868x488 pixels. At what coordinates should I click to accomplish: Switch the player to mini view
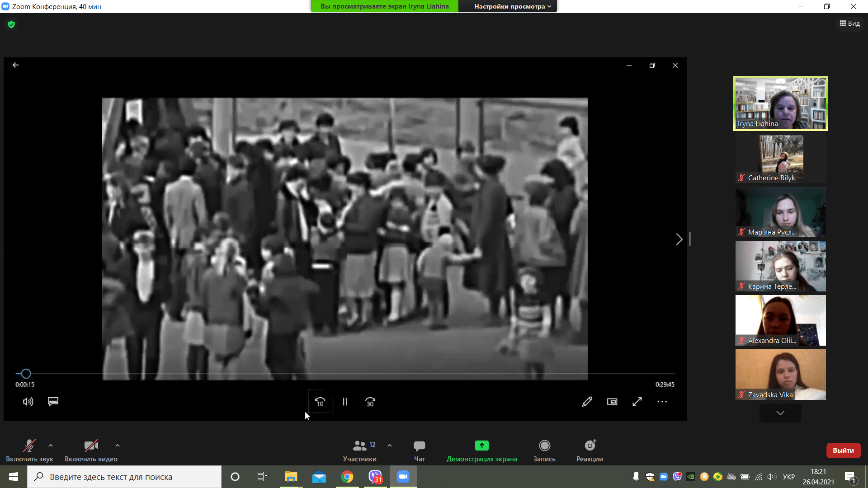click(612, 402)
